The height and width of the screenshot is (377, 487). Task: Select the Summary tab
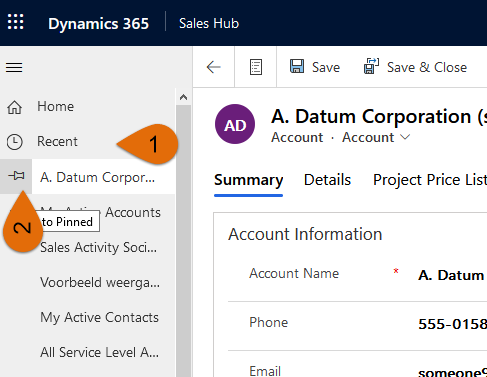(249, 180)
